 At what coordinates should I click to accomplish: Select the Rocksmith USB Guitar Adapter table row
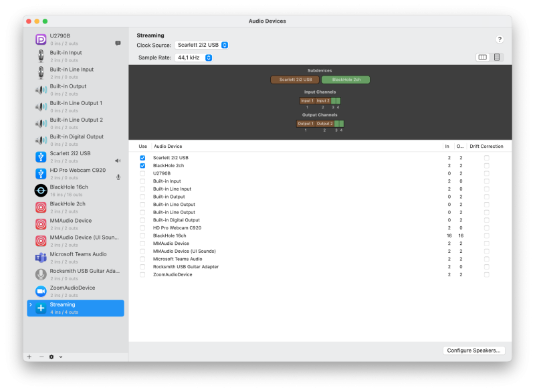pos(320,267)
